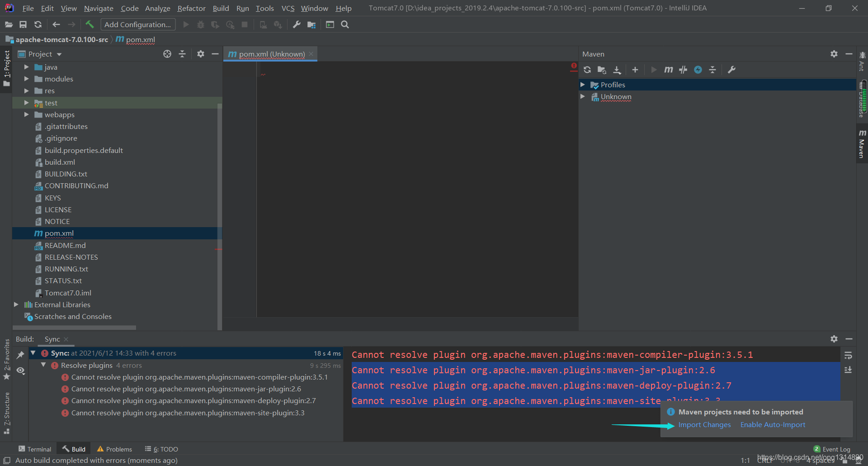Open Project panel gear settings
Image resolution: width=868 pixels, height=466 pixels.
pos(201,54)
